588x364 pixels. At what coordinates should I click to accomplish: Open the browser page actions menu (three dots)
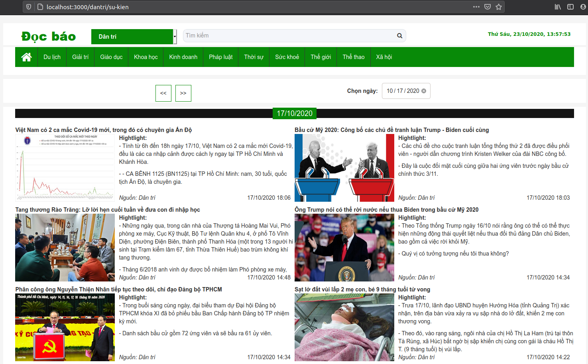tap(476, 7)
